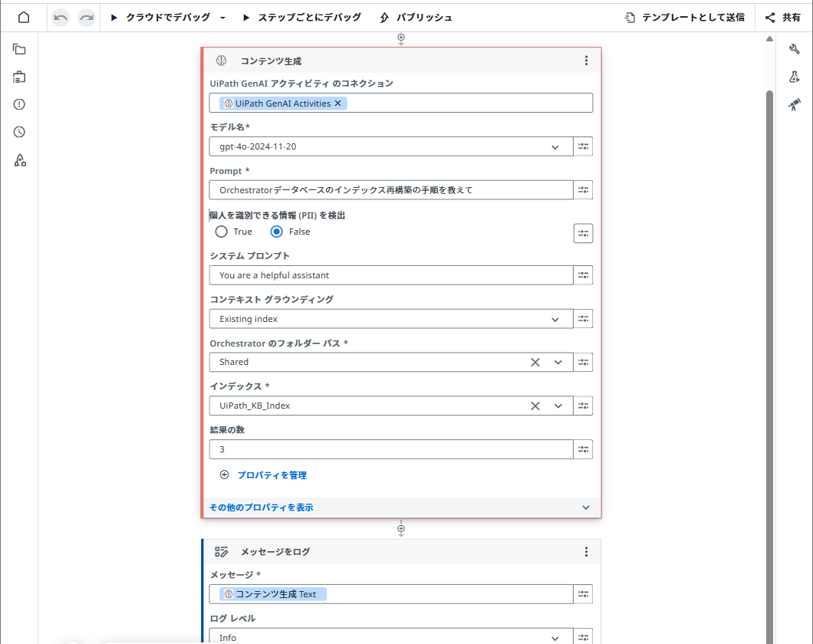Viewport: 813px width, 644px height.
Task: Open the data manager clipboard icon
Action: click(19, 77)
